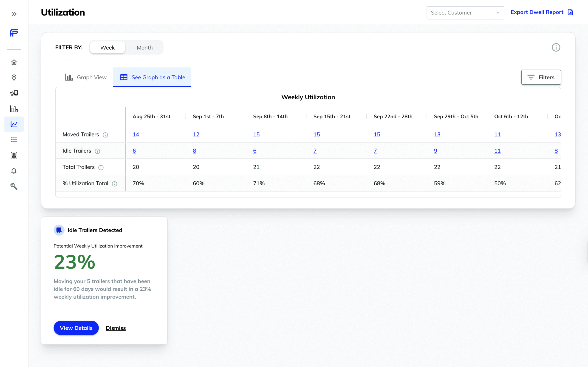Open the list view icon in sidebar
588x367 pixels.
coord(14,140)
